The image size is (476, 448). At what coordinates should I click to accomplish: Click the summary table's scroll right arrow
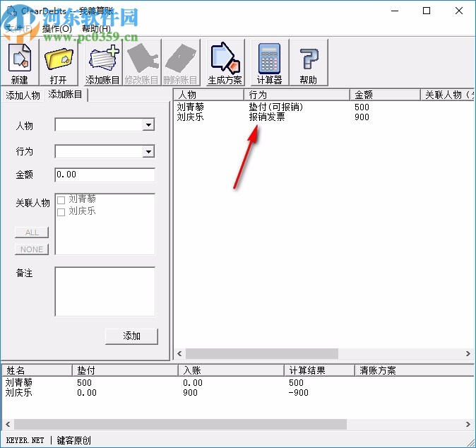pos(468,424)
